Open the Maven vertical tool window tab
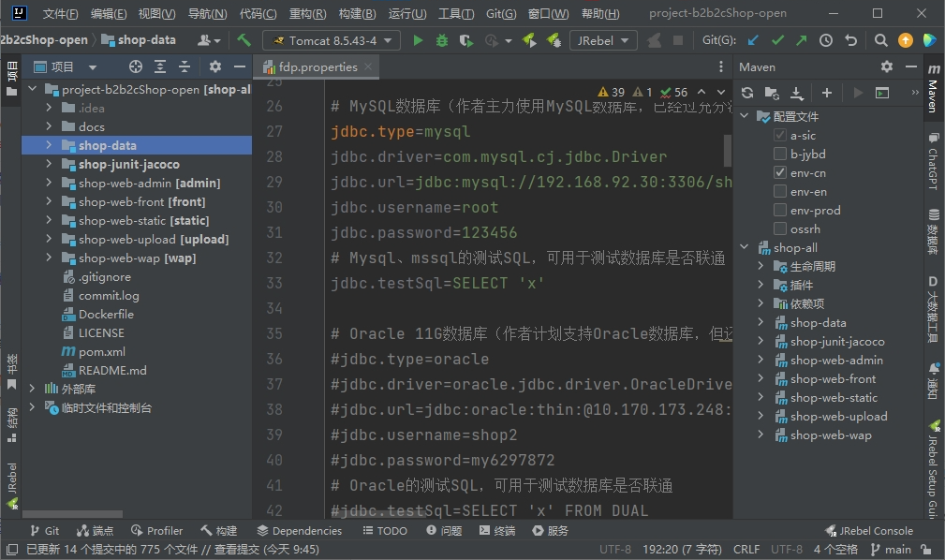The width and height of the screenshot is (945, 560). click(x=933, y=87)
